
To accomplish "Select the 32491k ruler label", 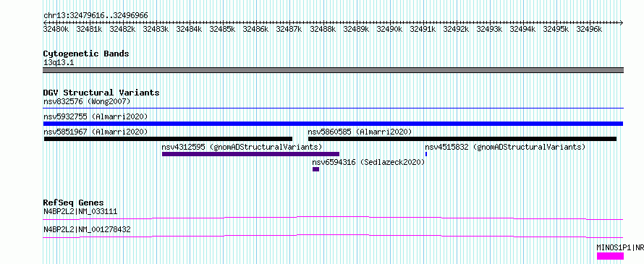I will coord(422,29).
